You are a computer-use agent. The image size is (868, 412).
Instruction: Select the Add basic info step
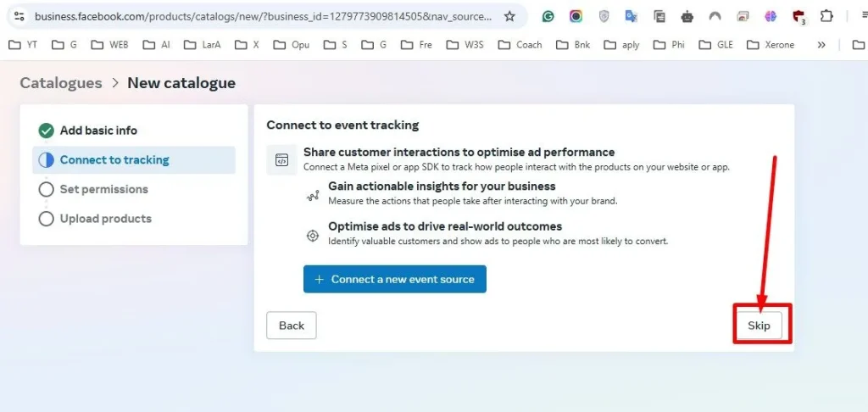pyautogui.click(x=134, y=131)
